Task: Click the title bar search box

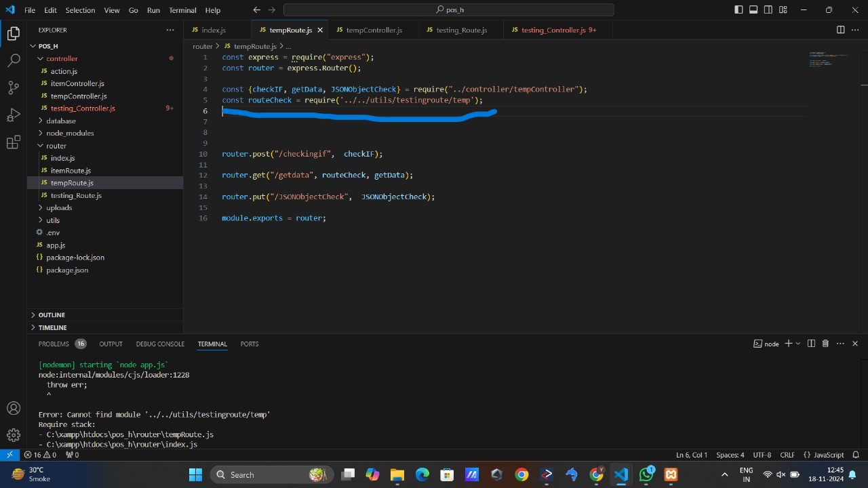Action: coord(449,10)
